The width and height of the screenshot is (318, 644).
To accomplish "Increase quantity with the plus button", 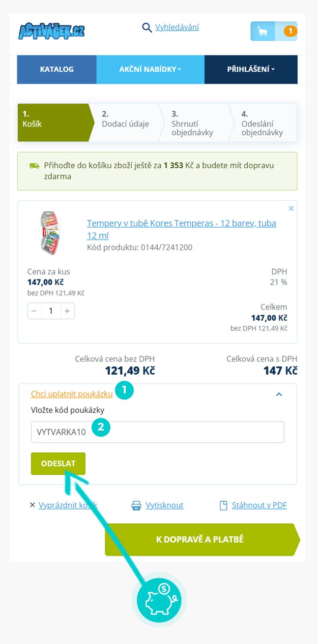I will [x=67, y=311].
